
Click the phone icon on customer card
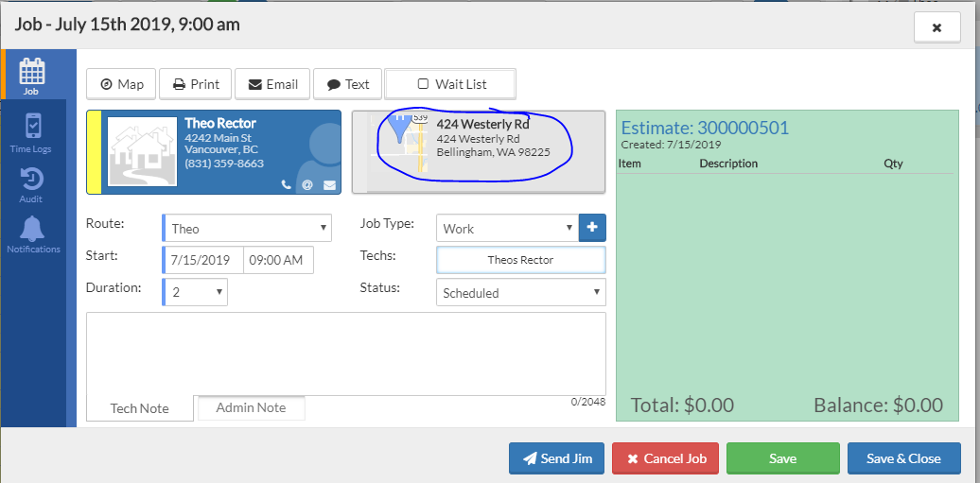pyautogui.click(x=287, y=184)
